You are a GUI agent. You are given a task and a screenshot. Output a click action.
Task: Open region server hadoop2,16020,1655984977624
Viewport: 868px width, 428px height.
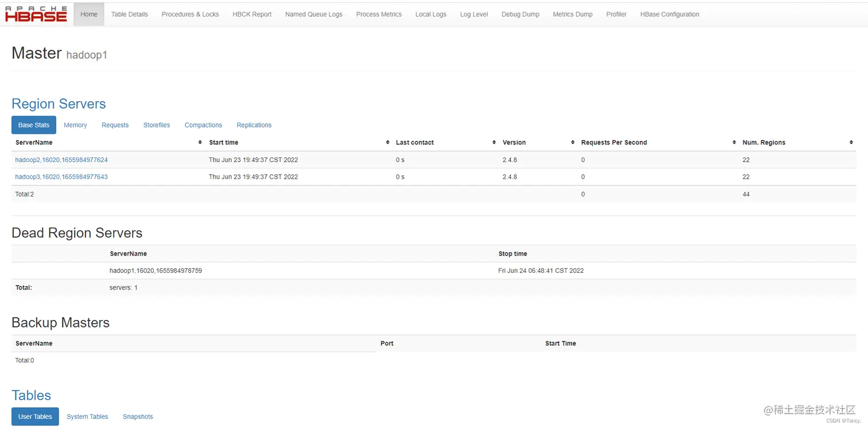pos(61,160)
